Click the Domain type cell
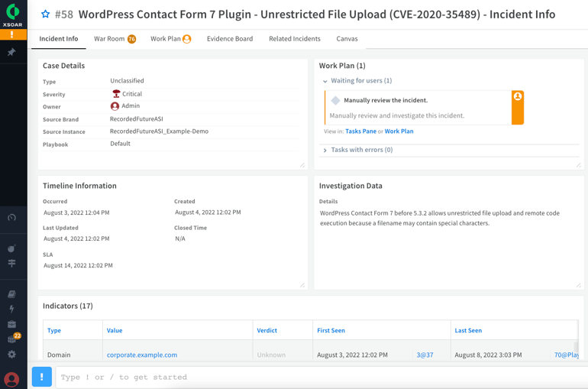Screen dimensions: 588x389 59,355
